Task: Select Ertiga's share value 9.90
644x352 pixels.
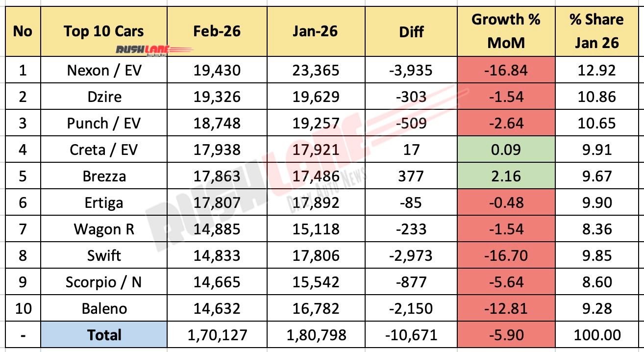Action: 596,202
